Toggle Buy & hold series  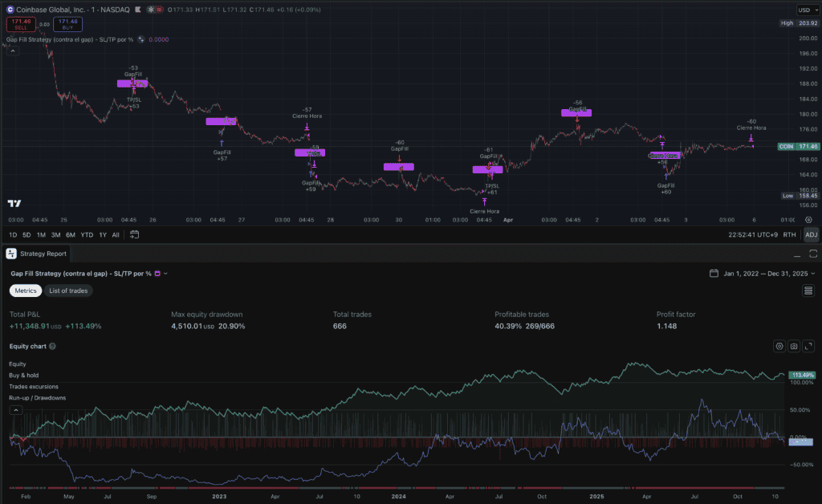[23, 375]
